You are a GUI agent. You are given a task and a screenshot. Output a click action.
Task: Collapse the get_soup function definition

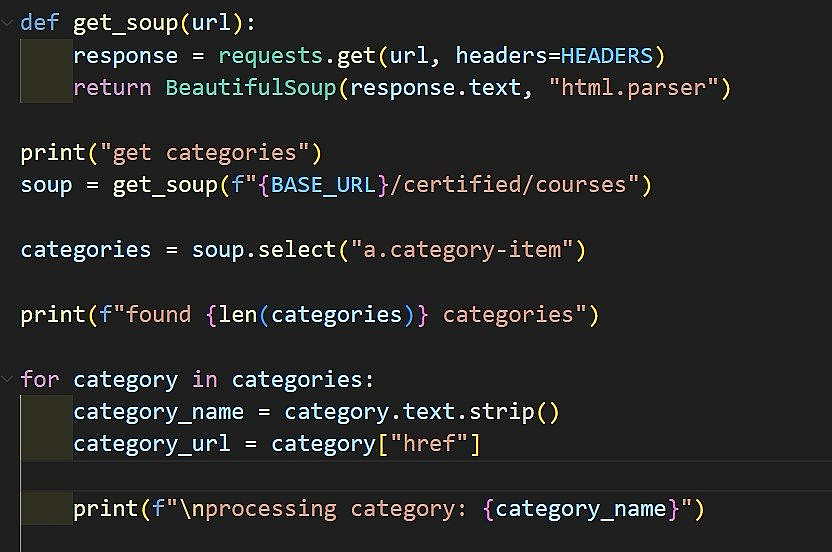pyautogui.click(x=8, y=23)
